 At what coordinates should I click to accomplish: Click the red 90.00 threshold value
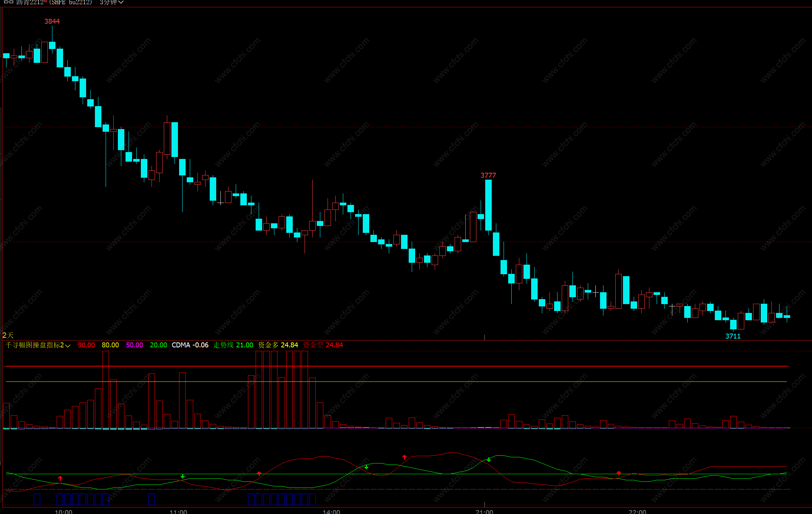[x=86, y=345]
